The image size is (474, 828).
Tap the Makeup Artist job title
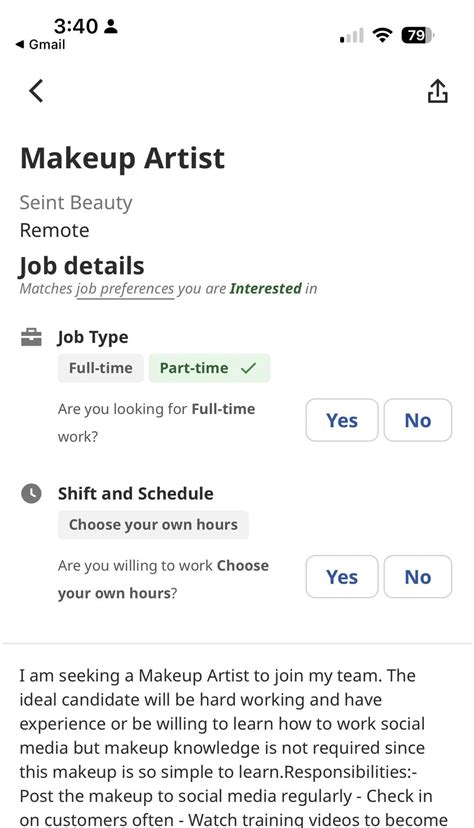click(x=122, y=158)
